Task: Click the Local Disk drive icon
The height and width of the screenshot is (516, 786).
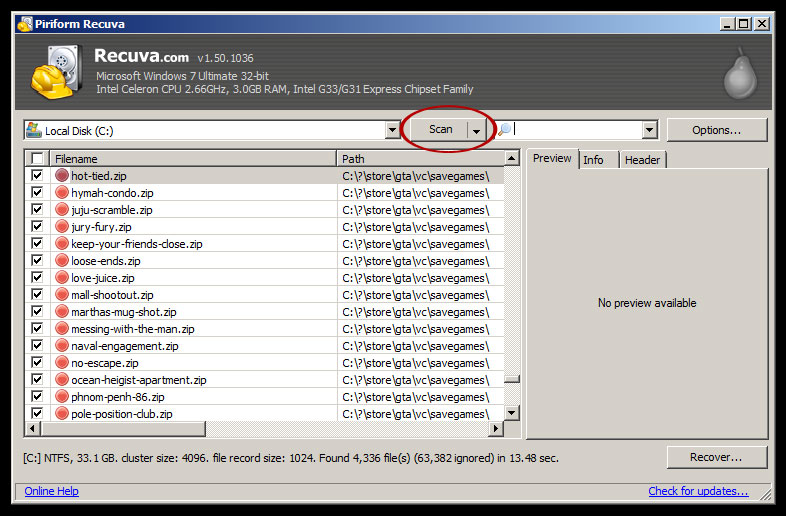Action: tap(34, 130)
